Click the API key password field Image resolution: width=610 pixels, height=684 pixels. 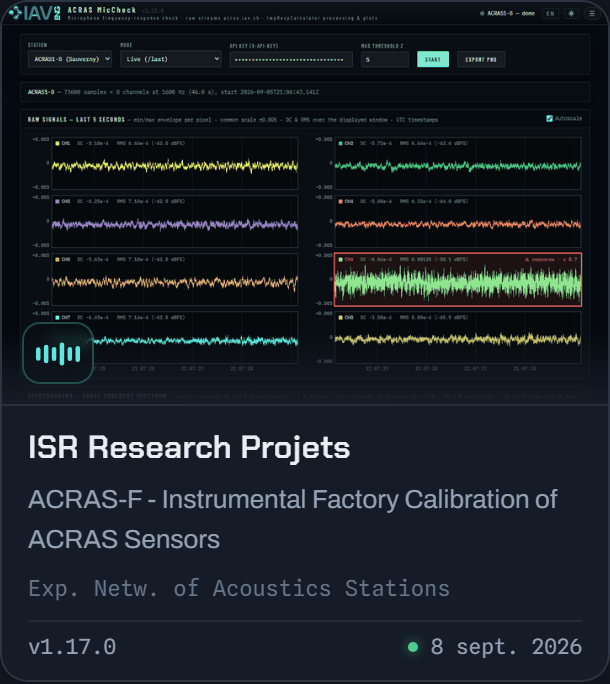pos(291,59)
